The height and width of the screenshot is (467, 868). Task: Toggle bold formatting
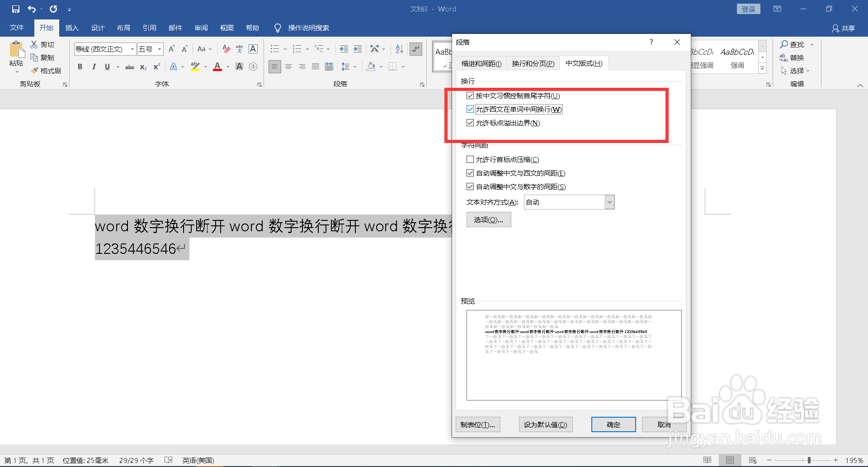tap(80, 67)
